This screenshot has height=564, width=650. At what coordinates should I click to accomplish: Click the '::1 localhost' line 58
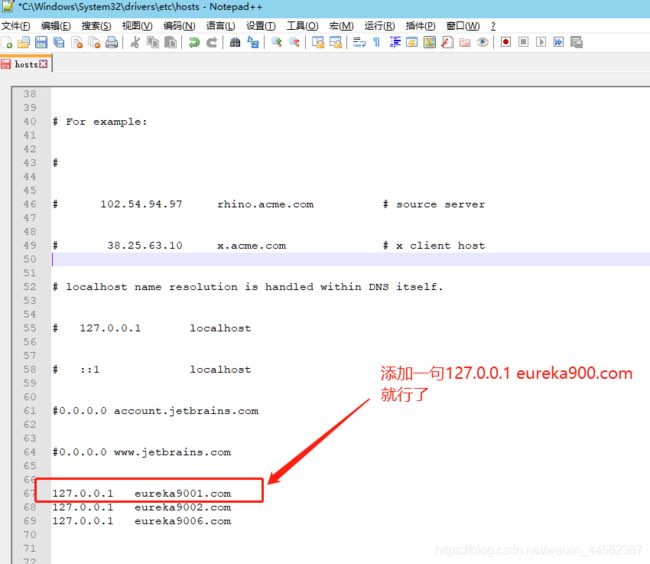[x=152, y=370]
